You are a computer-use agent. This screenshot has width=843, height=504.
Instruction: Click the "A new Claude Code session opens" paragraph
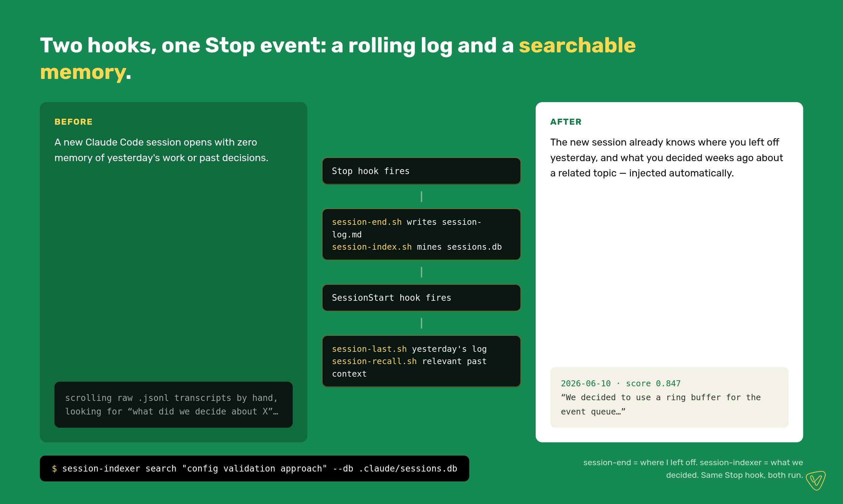161,150
